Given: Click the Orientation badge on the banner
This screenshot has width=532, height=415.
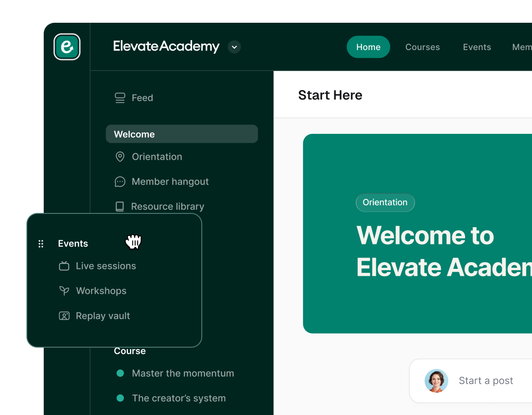Looking at the screenshot, I should pyautogui.click(x=385, y=202).
